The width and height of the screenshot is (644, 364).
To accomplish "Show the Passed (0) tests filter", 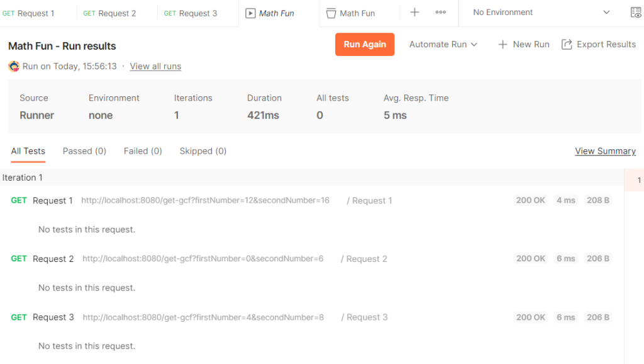I will click(x=84, y=151).
